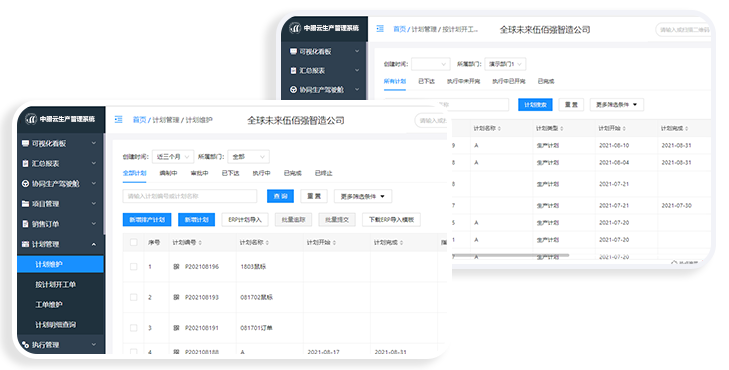Click the 可视化看板 monitor icon in back window sidebar
The image size is (729, 370).
click(x=293, y=52)
